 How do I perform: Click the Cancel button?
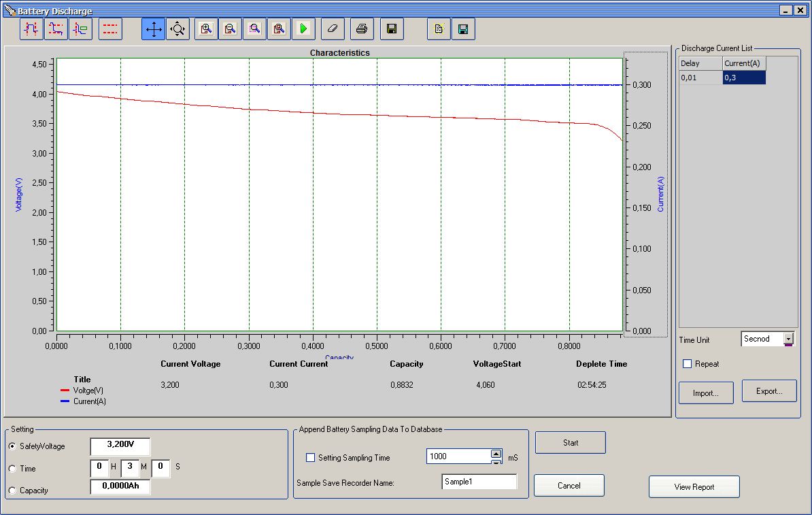tap(569, 486)
